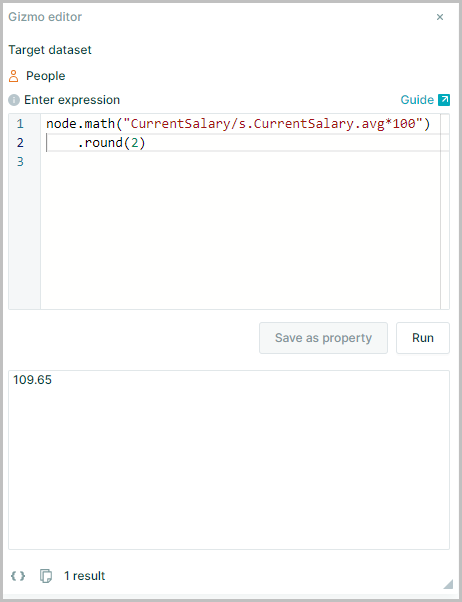Viewport: 462px width, 602px height.
Task: Open the Guide link
Action: (x=417, y=100)
